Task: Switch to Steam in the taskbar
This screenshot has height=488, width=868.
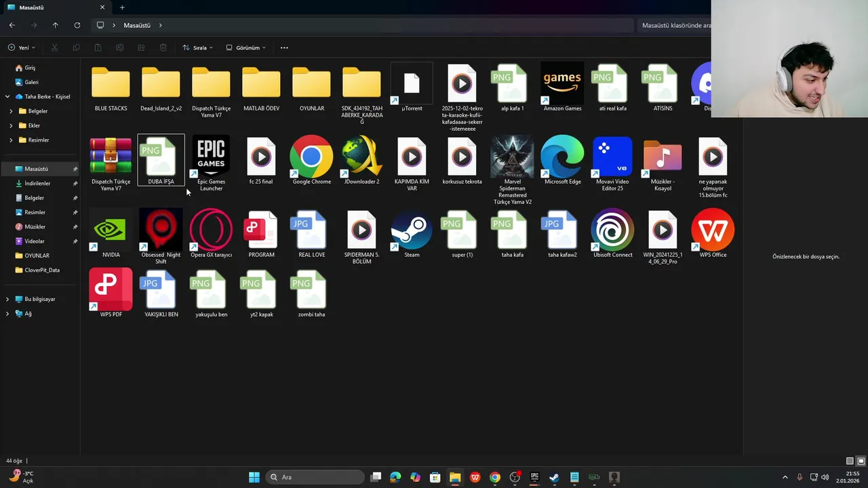Action: [554, 477]
